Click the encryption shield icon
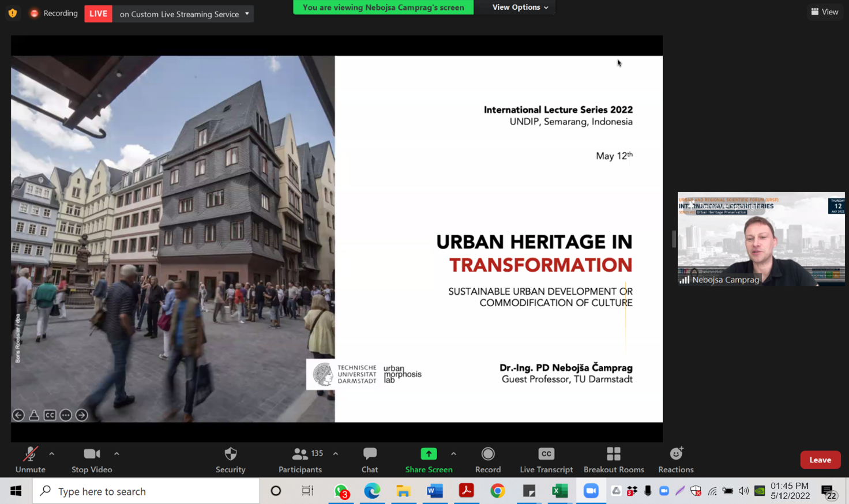This screenshot has height=504, width=849. (13, 13)
